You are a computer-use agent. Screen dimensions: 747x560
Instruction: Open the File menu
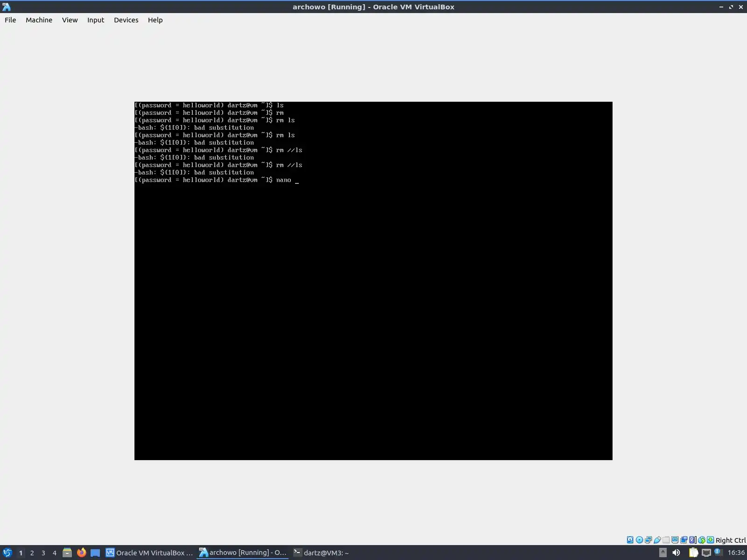tap(10, 20)
